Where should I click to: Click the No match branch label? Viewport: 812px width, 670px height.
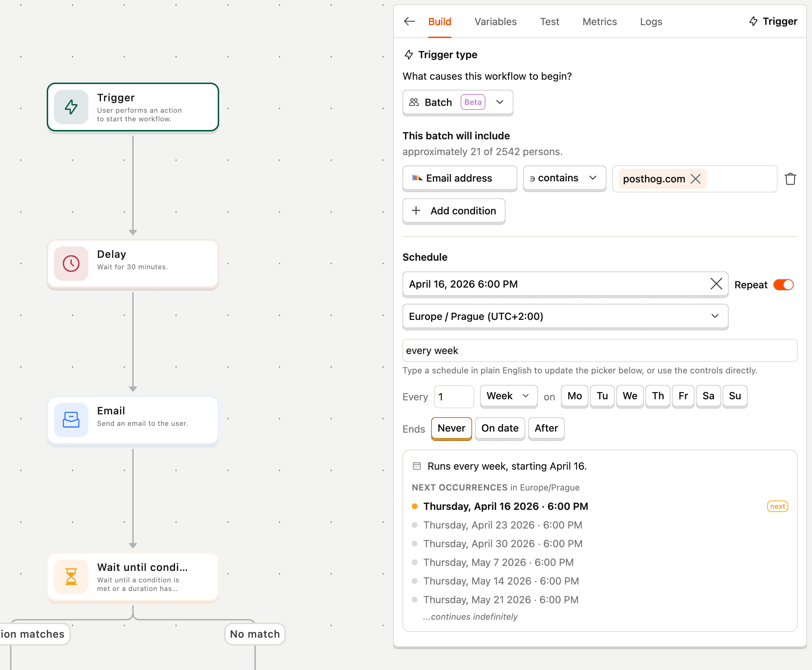tap(255, 634)
